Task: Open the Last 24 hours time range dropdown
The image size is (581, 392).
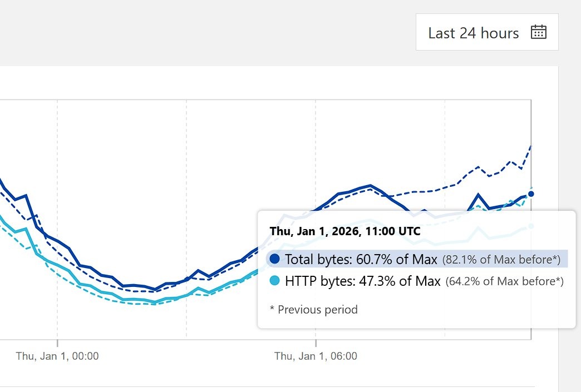Action: click(487, 32)
